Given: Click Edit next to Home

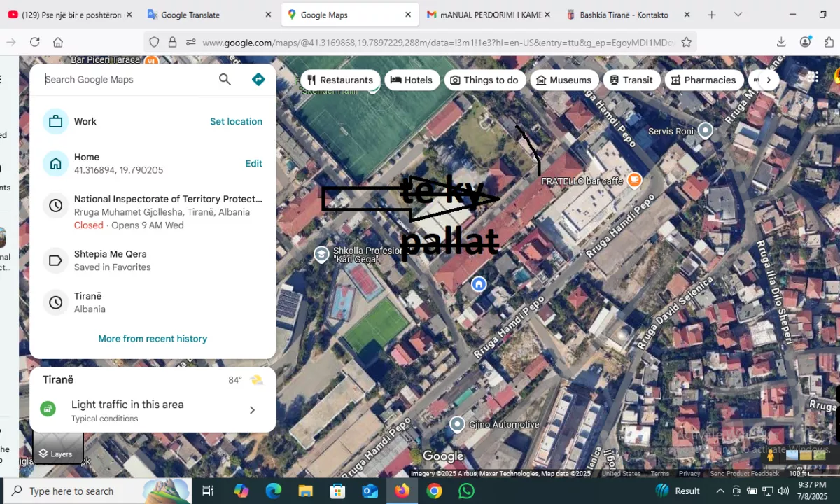Looking at the screenshot, I should [253, 163].
